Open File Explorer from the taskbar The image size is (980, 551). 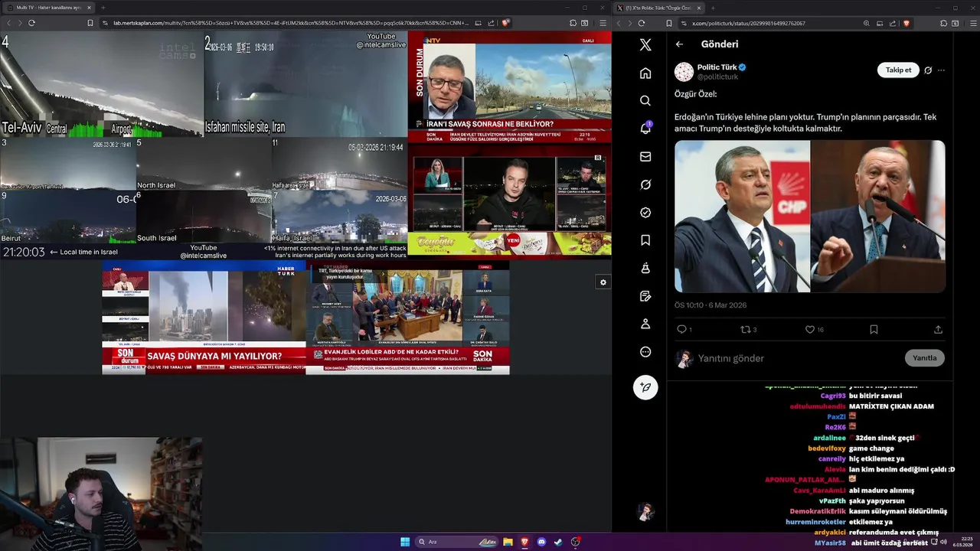(508, 542)
